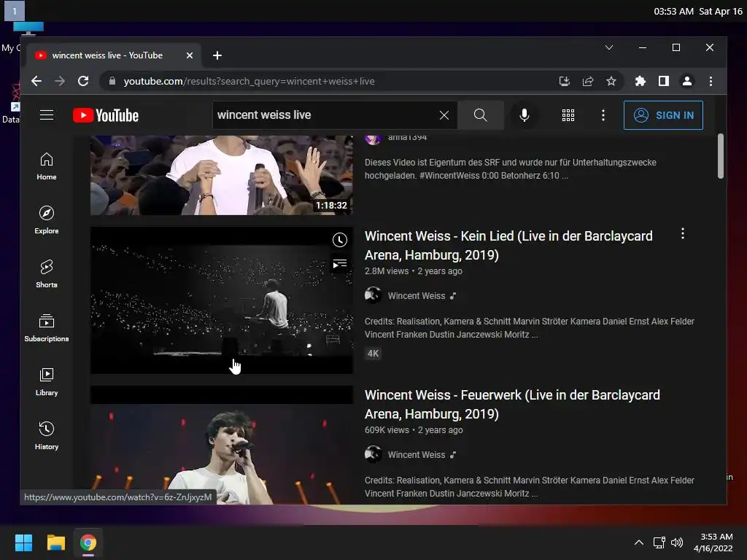Viewport: 747px width, 560px height.
Task: Clear the search box with X
Action: click(444, 115)
